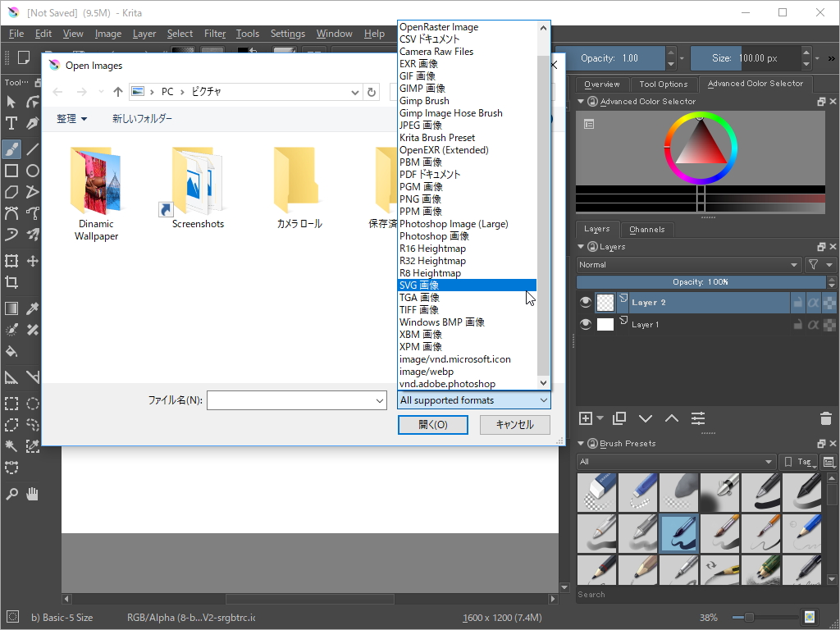The width and height of the screenshot is (840, 630).
Task: Click the キャンセル cancel button
Action: tap(515, 425)
